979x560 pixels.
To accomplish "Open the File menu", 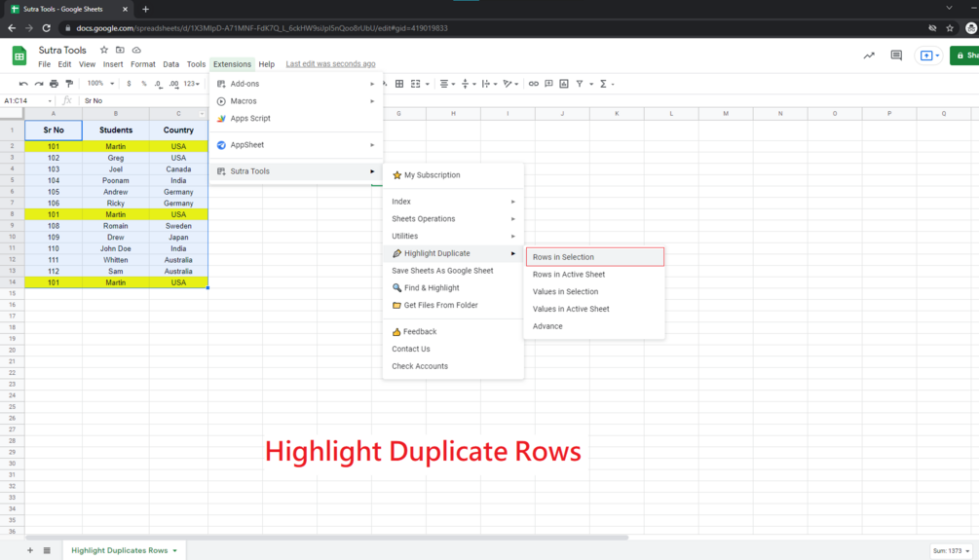I will [45, 64].
